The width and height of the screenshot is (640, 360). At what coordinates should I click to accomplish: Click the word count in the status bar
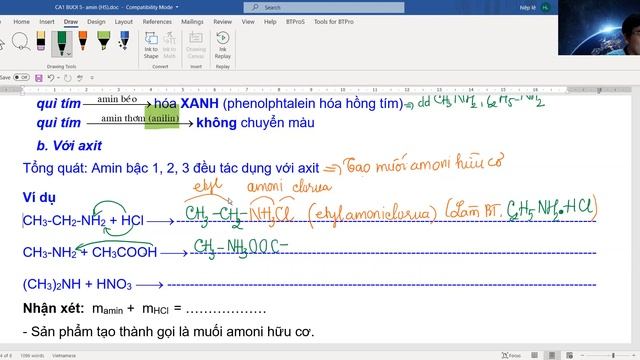click(32, 356)
